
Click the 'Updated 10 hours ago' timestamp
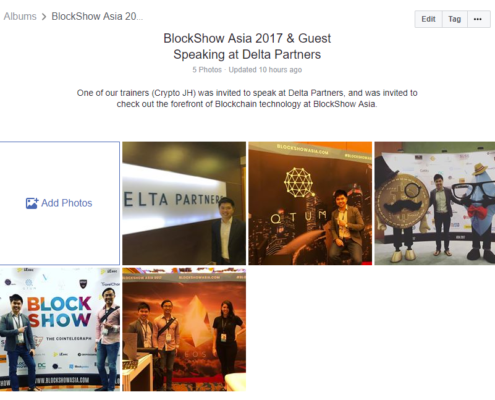tap(265, 70)
